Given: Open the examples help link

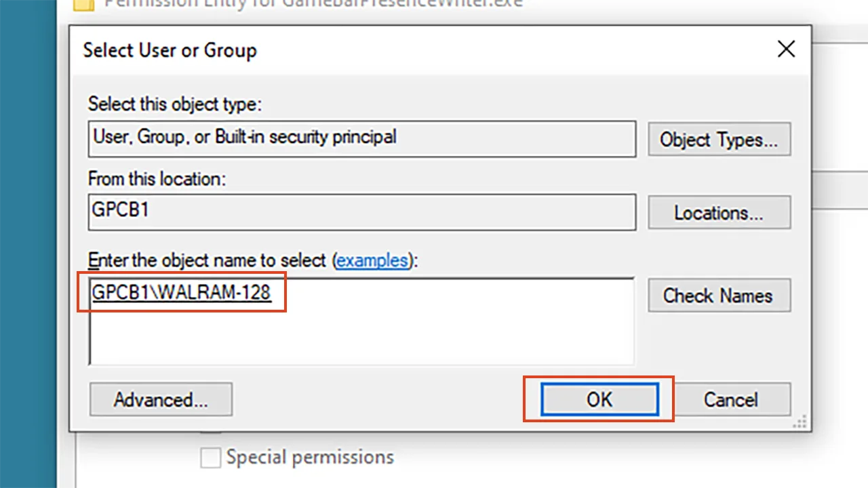Looking at the screenshot, I should (372, 260).
